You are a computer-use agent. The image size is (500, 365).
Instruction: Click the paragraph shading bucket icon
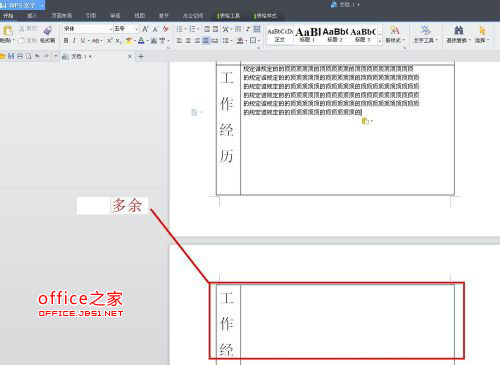(x=240, y=41)
